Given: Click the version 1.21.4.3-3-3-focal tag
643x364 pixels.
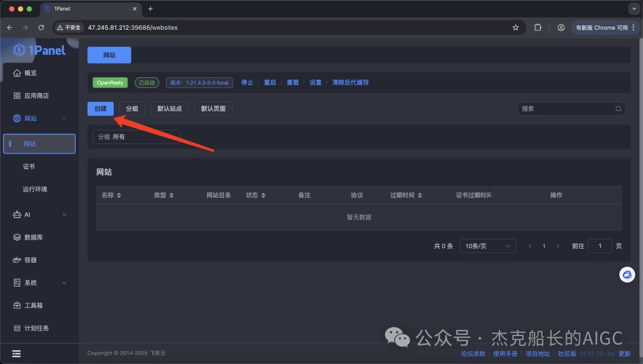Looking at the screenshot, I should point(199,83).
